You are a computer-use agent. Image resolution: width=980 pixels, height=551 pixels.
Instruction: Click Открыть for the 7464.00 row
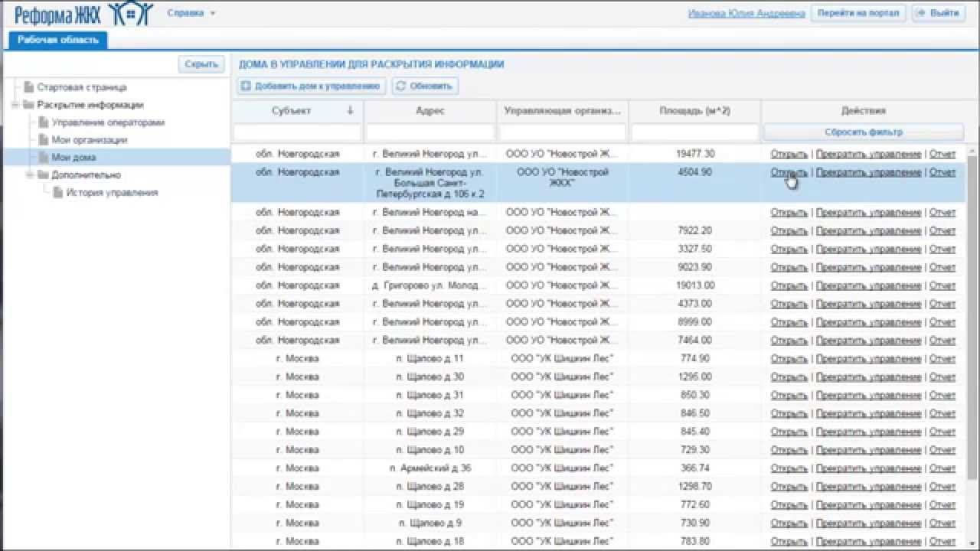[x=789, y=341]
